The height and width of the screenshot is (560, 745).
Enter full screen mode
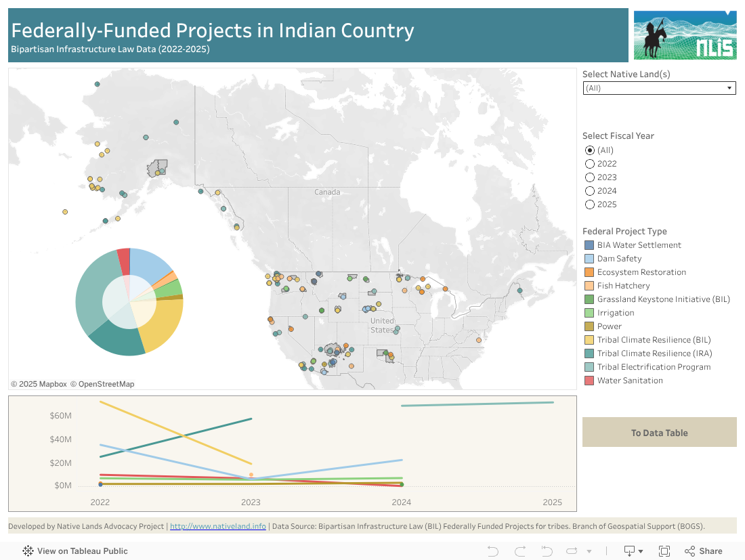click(x=664, y=551)
